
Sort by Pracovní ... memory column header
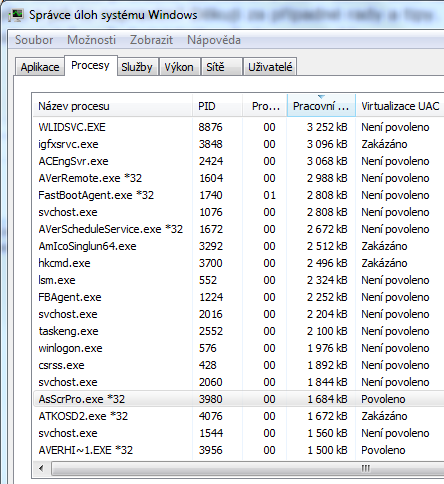tap(321, 106)
